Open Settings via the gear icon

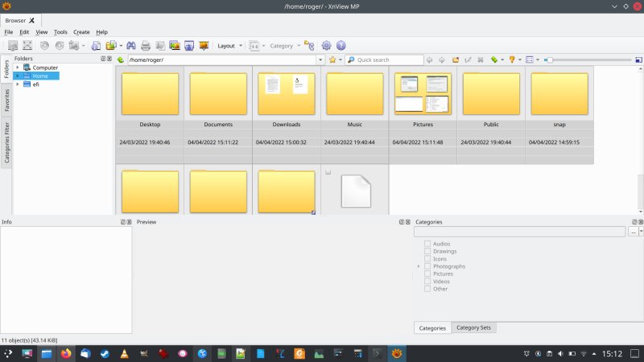click(x=326, y=46)
